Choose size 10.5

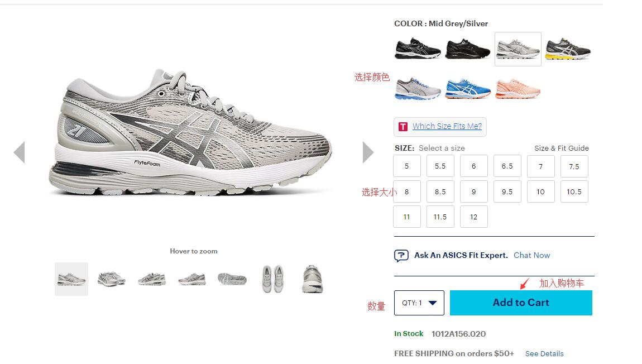coord(574,191)
